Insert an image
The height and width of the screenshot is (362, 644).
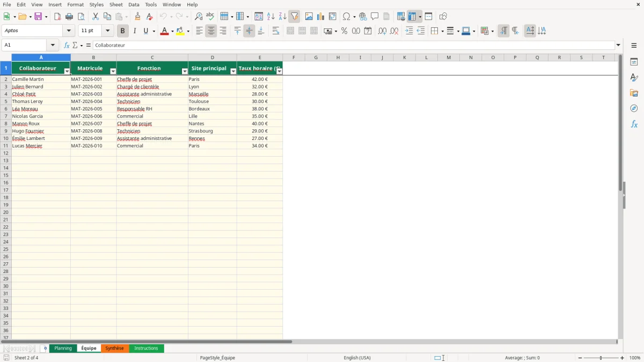pos(309,17)
